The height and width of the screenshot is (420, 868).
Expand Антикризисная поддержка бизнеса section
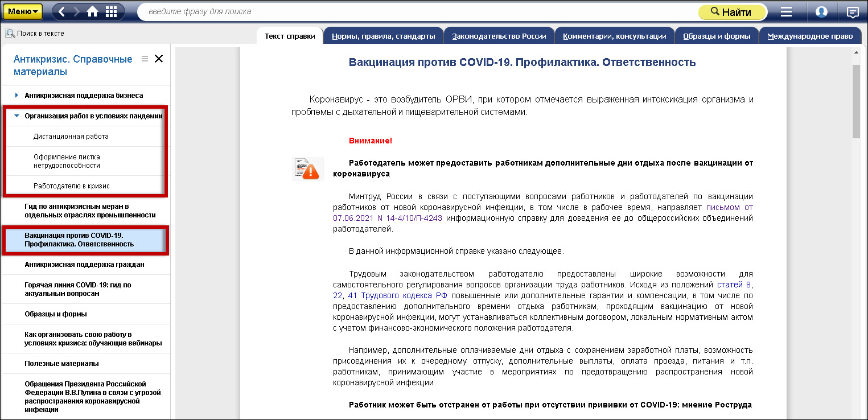pos(17,95)
